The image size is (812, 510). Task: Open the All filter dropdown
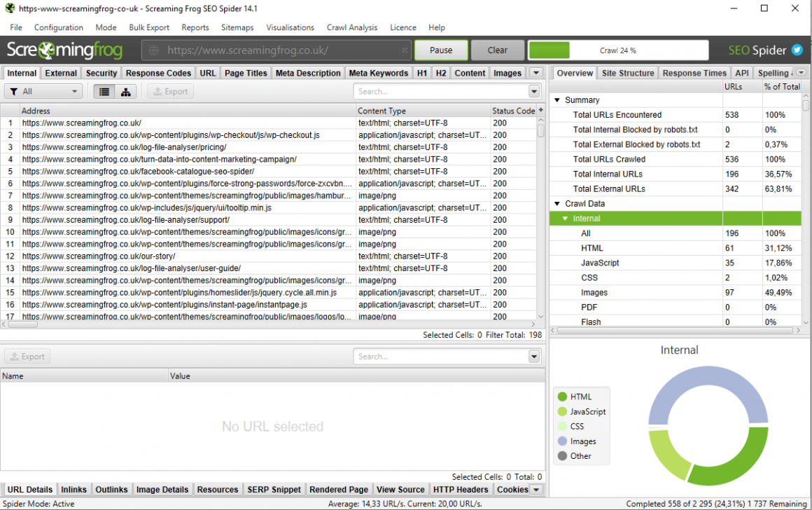[43, 92]
